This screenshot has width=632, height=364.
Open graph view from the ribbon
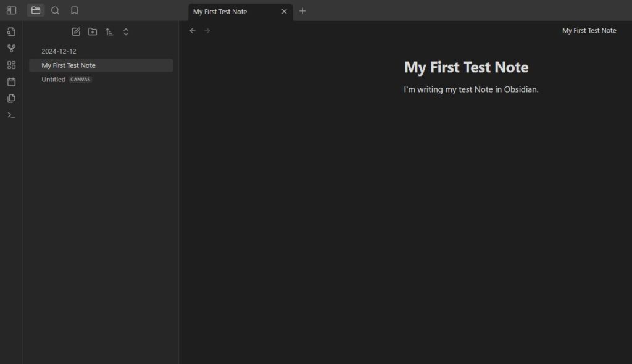pyautogui.click(x=11, y=49)
